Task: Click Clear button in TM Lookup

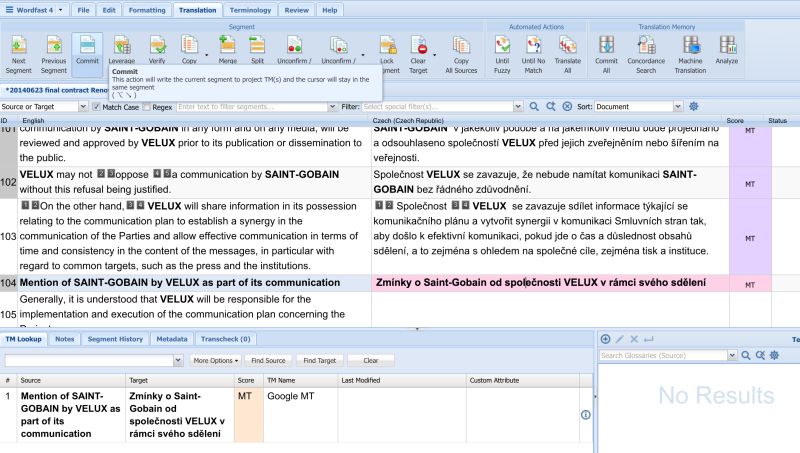Action: click(x=371, y=360)
